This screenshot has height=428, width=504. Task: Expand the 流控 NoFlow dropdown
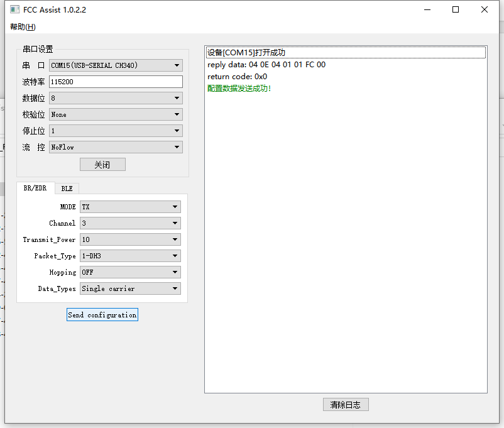(x=116, y=147)
